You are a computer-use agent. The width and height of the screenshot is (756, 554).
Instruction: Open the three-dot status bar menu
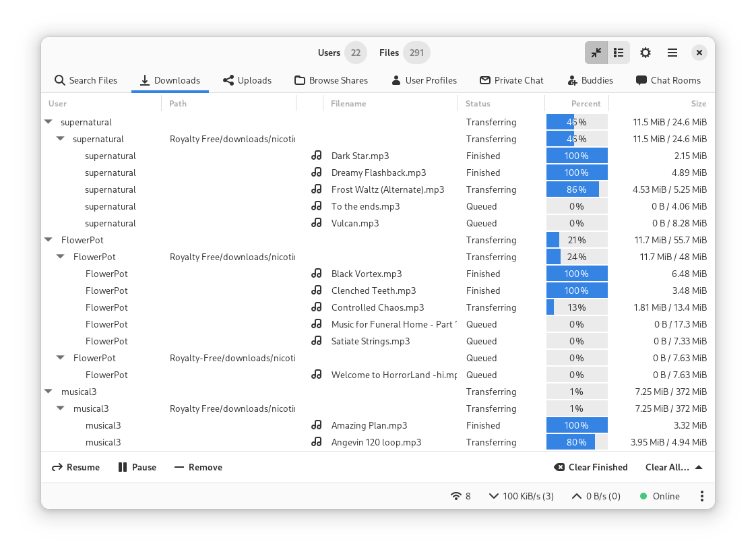point(701,496)
